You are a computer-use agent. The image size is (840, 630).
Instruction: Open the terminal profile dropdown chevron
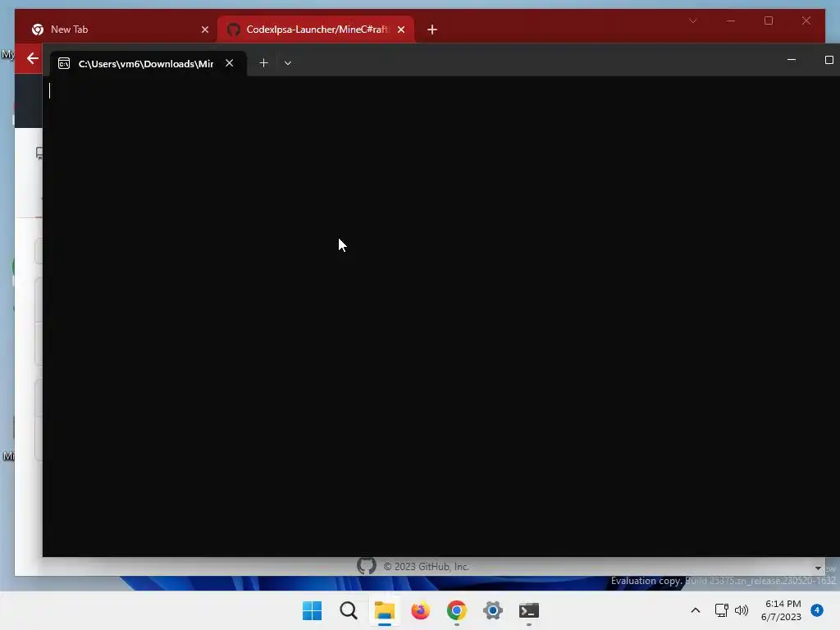pyautogui.click(x=288, y=63)
